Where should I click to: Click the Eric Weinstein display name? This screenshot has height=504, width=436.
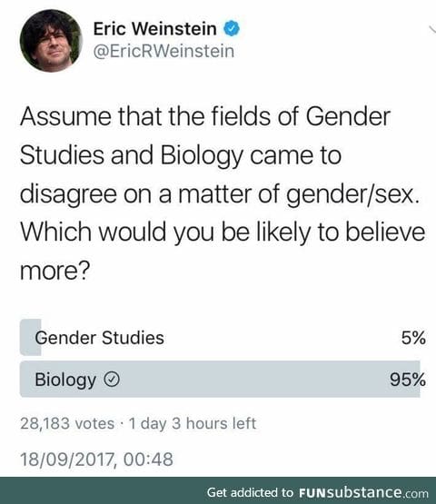click(154, 29)
